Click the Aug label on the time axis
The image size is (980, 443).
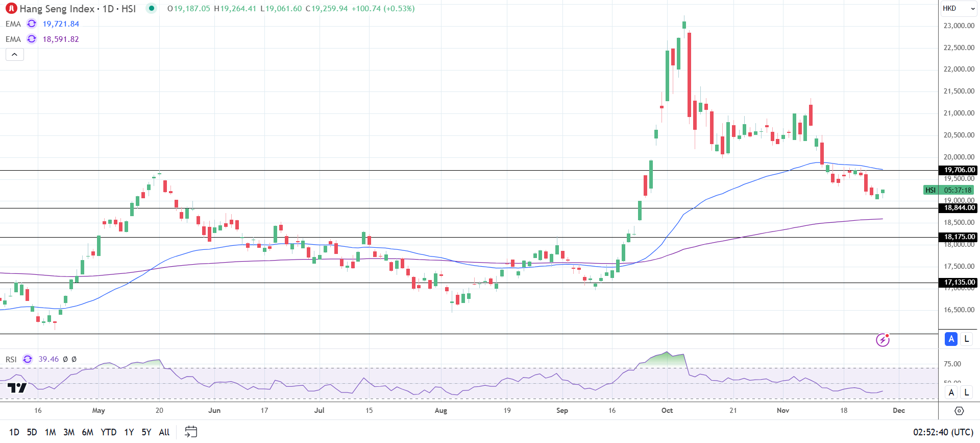441,410
